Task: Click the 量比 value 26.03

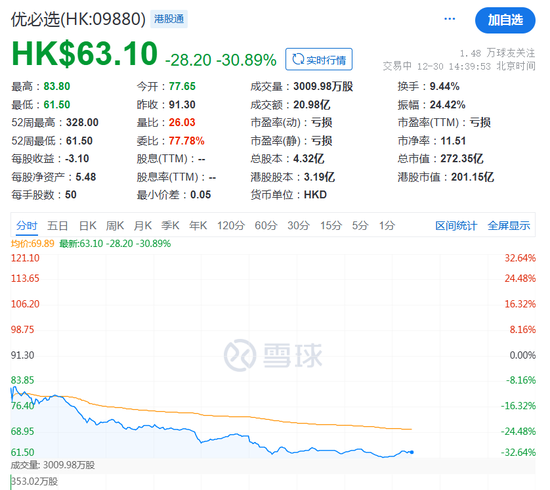Action: click(x=182, y=122)
